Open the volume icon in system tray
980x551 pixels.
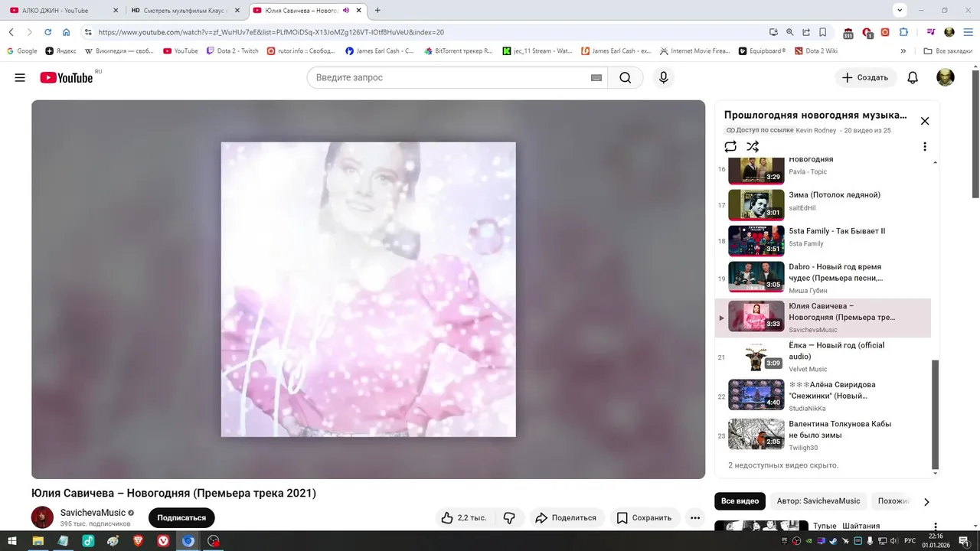coord(895,540)
